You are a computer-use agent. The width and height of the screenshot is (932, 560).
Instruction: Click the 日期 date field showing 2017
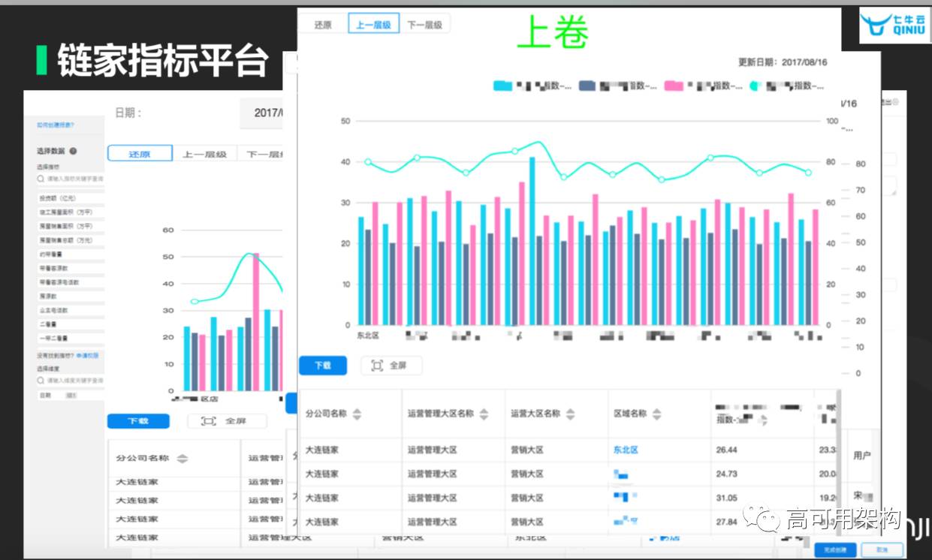262,113
